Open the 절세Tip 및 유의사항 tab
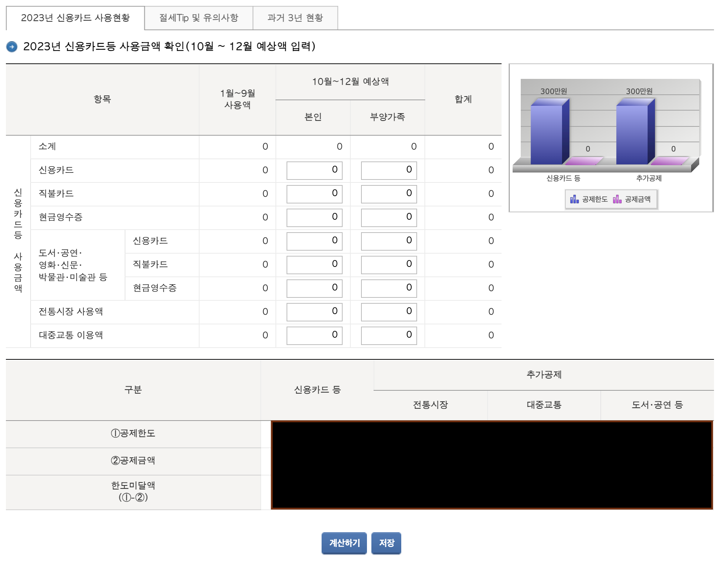 198,18
